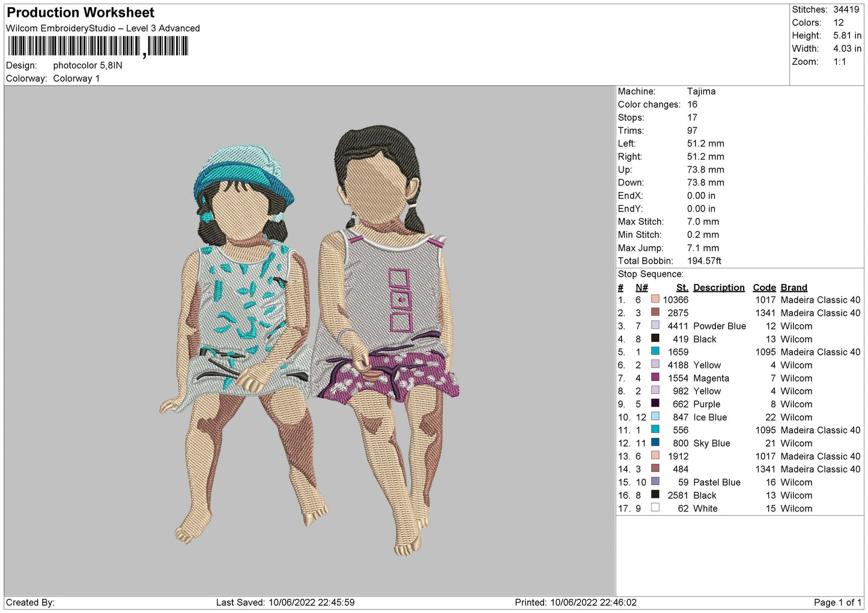Click the 'St.' column header

click(x=682, y=288)
